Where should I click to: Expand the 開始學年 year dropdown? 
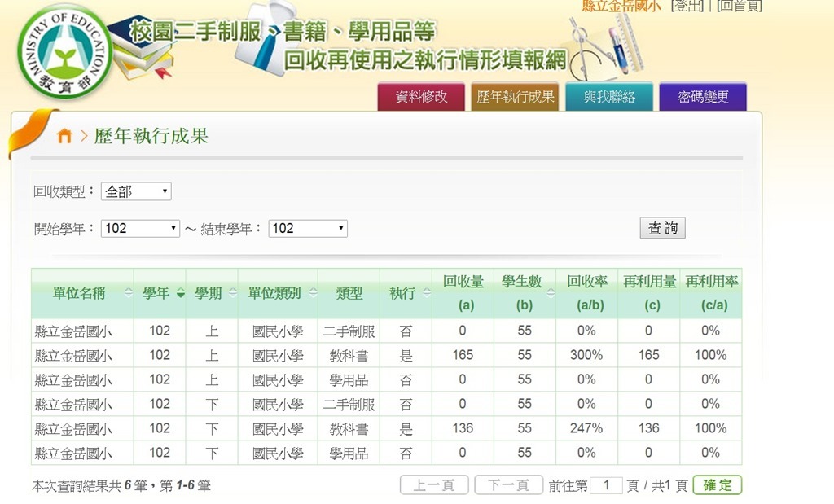click(x=140, y=229)
